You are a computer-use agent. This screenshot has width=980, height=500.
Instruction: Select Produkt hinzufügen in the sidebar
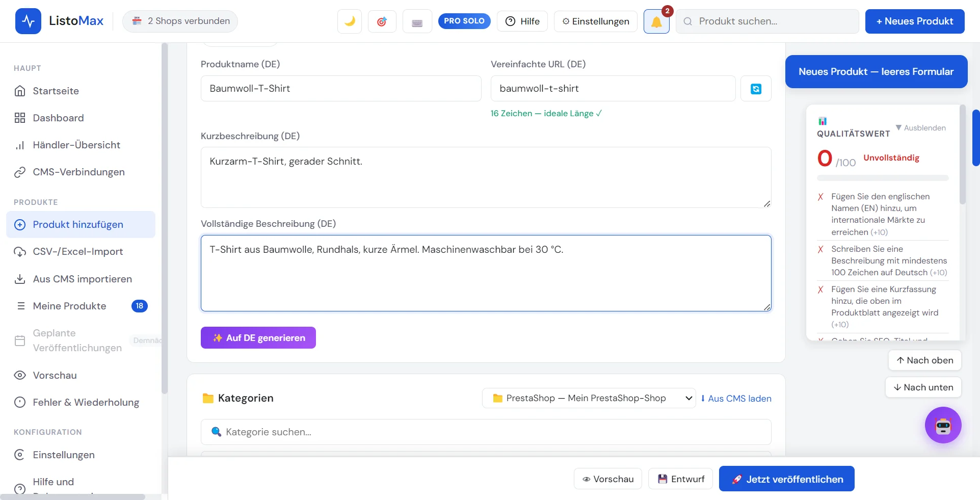coord(81,224)
